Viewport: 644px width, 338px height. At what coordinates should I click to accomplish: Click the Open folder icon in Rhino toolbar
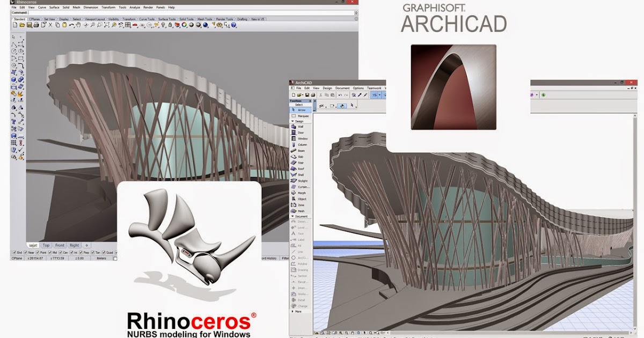(x=23, y=25)
